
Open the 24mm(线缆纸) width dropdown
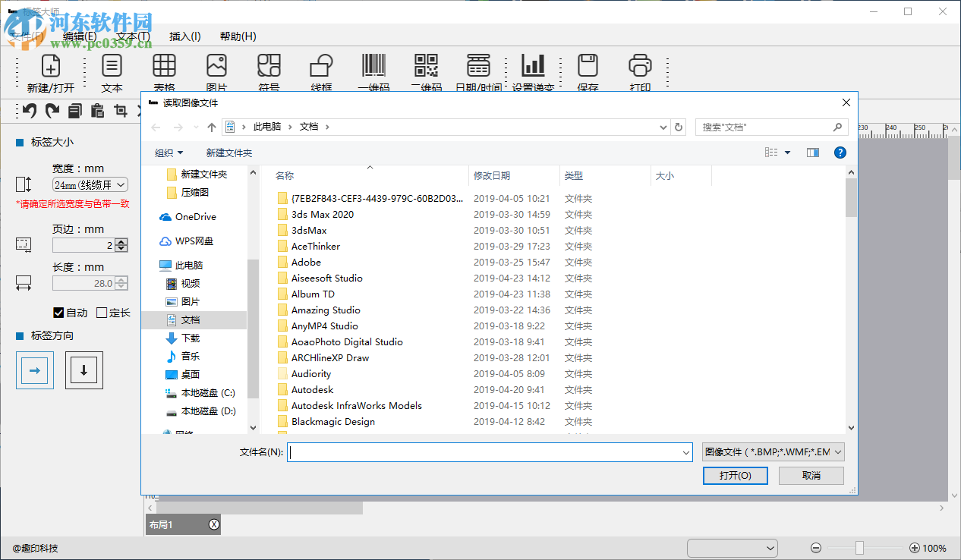(90, 184)
